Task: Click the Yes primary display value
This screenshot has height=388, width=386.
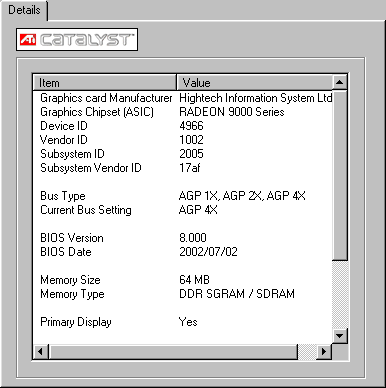Action: pos(188,322)
